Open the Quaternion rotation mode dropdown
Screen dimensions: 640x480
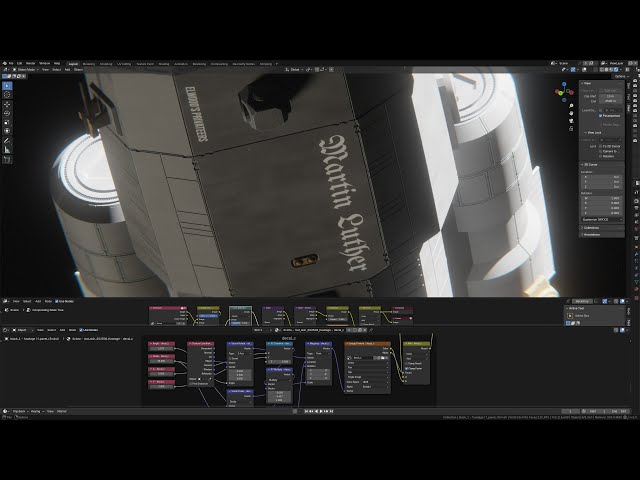tap(602, 220)
